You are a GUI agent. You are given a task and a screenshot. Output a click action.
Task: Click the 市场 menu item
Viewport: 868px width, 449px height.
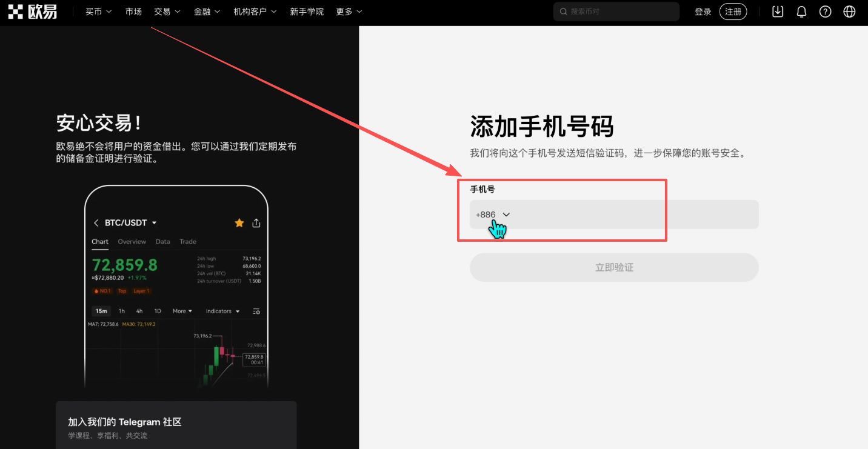coord(133,11)
